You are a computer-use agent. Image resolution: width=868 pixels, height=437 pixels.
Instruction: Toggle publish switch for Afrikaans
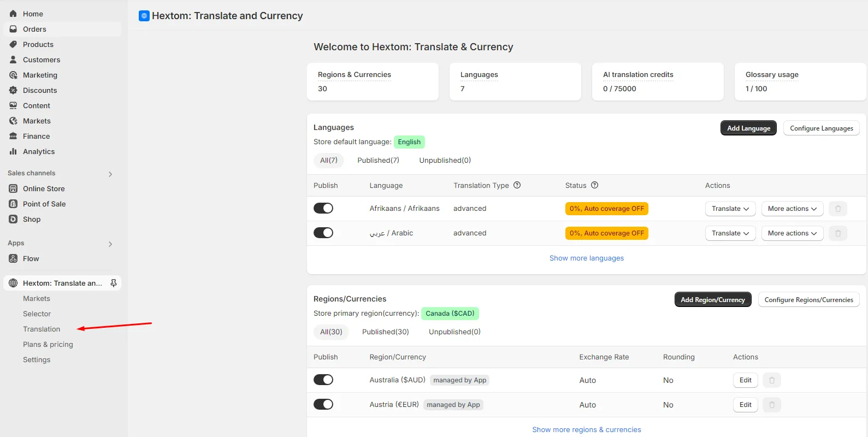pyautogui.click(x=323, y=208)
